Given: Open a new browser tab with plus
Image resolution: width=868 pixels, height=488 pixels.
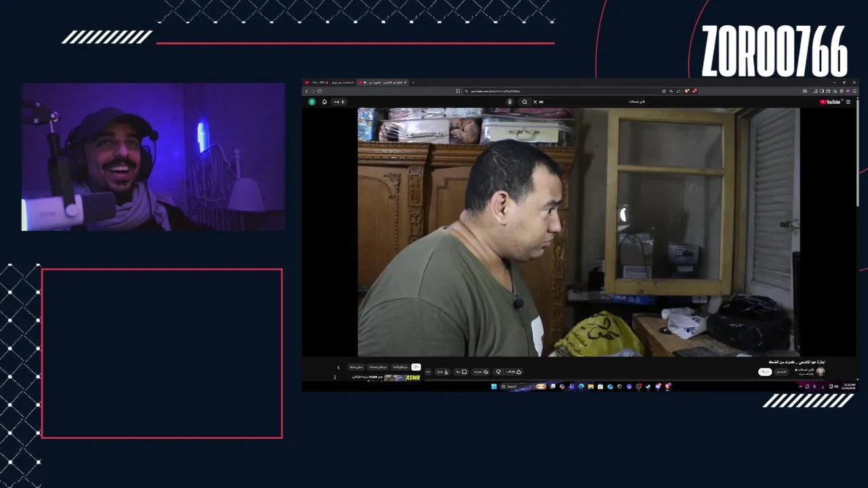Looking at the screenshot, I should pos(413,83).
